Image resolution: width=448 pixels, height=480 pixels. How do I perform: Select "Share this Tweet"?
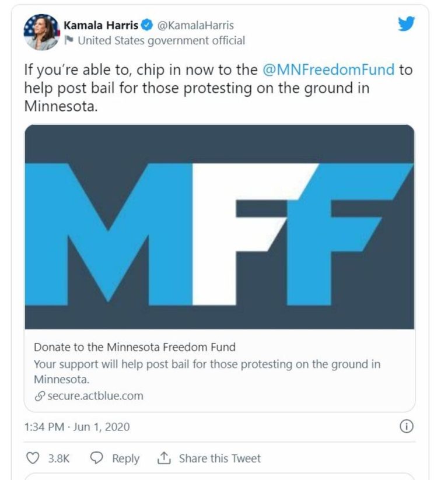coord(219,458)
